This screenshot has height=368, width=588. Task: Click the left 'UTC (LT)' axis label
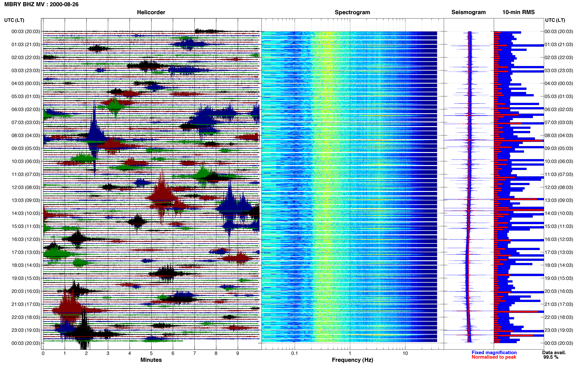pyautogui.click(x=14, y=20)
